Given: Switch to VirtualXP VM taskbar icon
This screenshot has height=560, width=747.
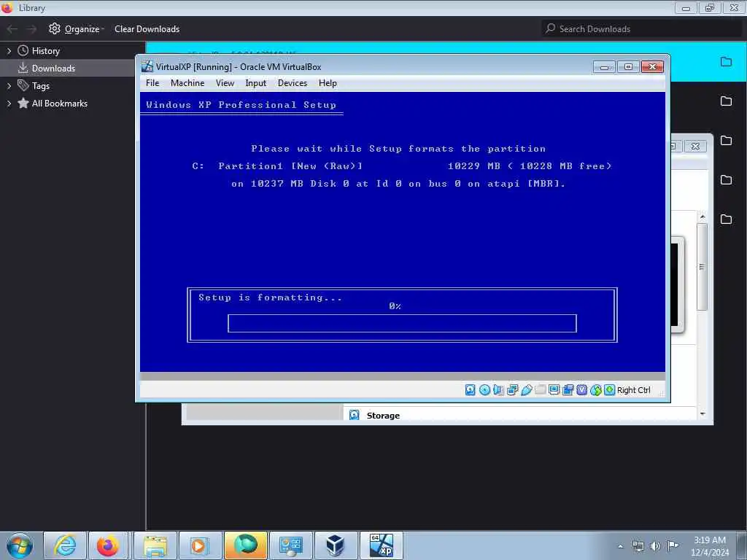Looking at the screenshot, I should (381, 545).
